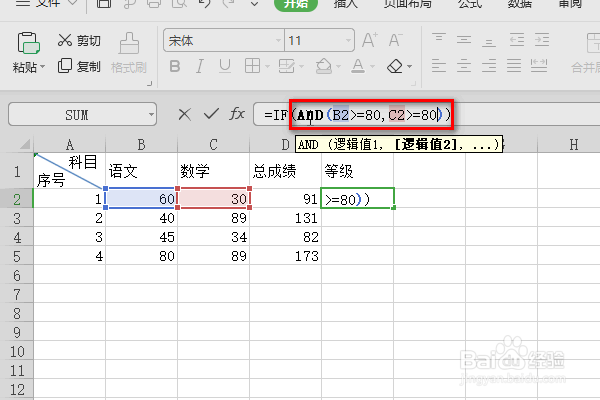Click the fx insert function icon
The height and width of the screenshot is (400, 600).
237,114
